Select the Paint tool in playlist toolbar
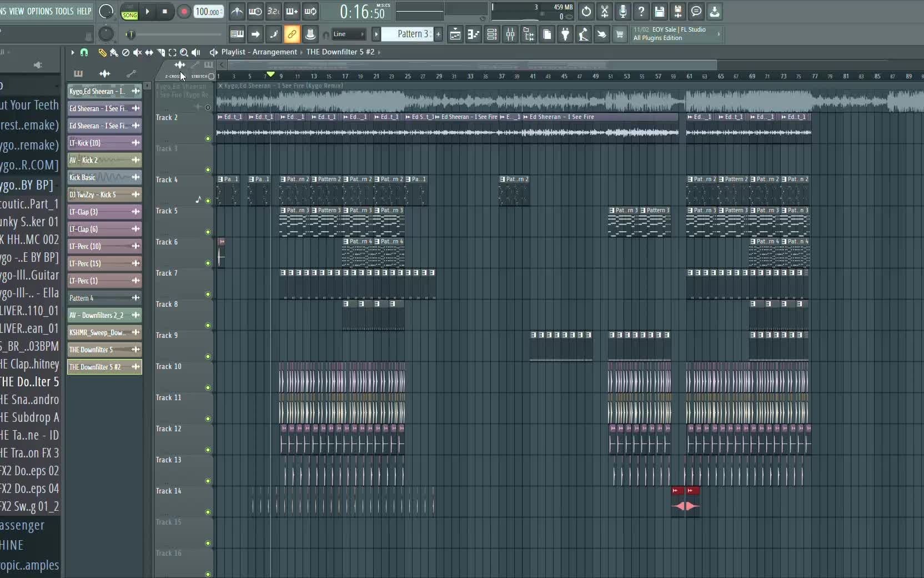This screenshot has height=578, width=924. [114, 53]
